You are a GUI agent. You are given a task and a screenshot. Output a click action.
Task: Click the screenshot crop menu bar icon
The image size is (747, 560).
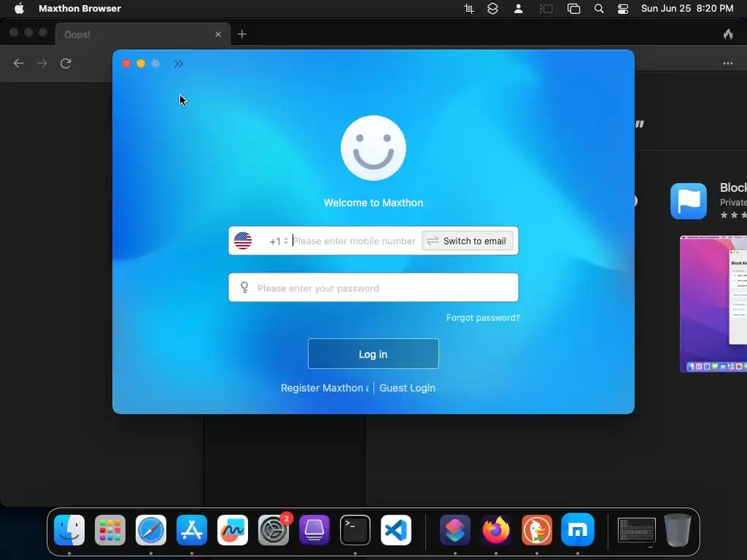(469, 9)
